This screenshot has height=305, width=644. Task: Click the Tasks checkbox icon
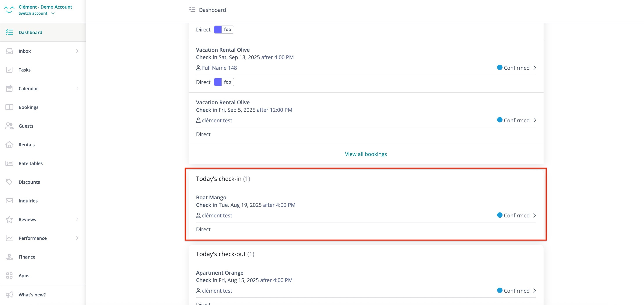point(9,70)
